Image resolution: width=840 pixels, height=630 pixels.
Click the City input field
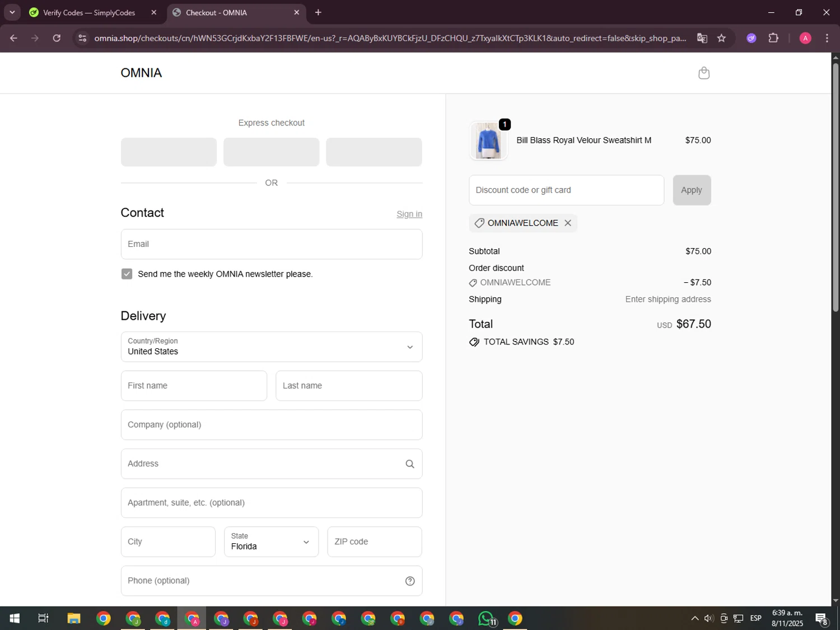pos(168,542)
